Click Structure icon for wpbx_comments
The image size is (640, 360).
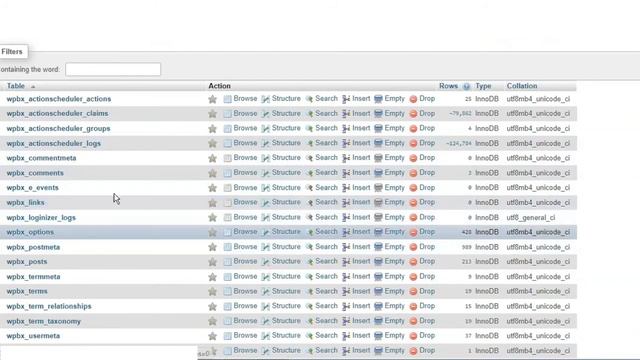tap(265, 173)
